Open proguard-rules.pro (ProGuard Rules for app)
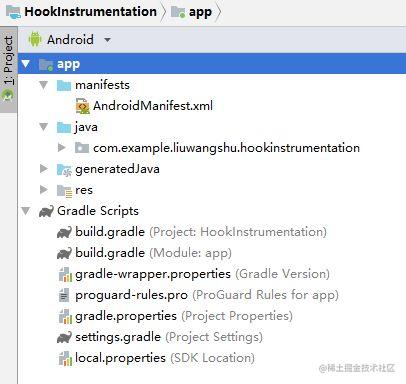The image size is (406, 384). point(207,295)
